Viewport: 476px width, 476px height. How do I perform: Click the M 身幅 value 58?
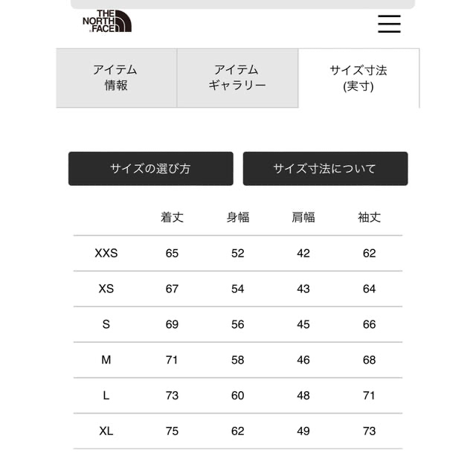click(238, 360)
